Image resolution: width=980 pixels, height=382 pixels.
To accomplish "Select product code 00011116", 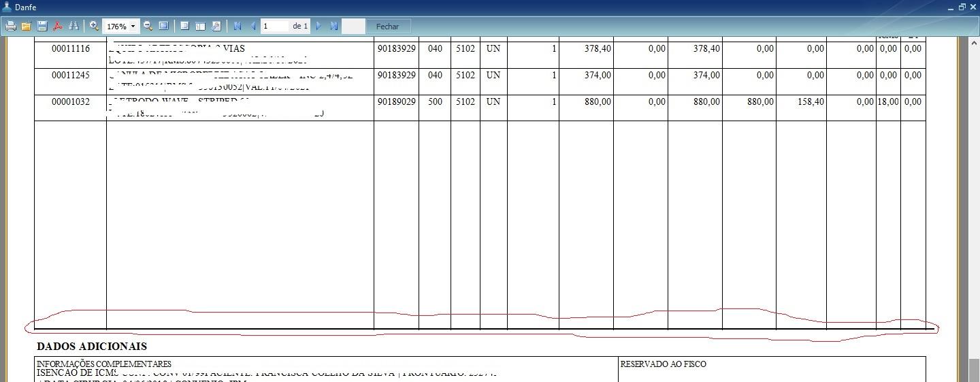I will coord(71,49).
